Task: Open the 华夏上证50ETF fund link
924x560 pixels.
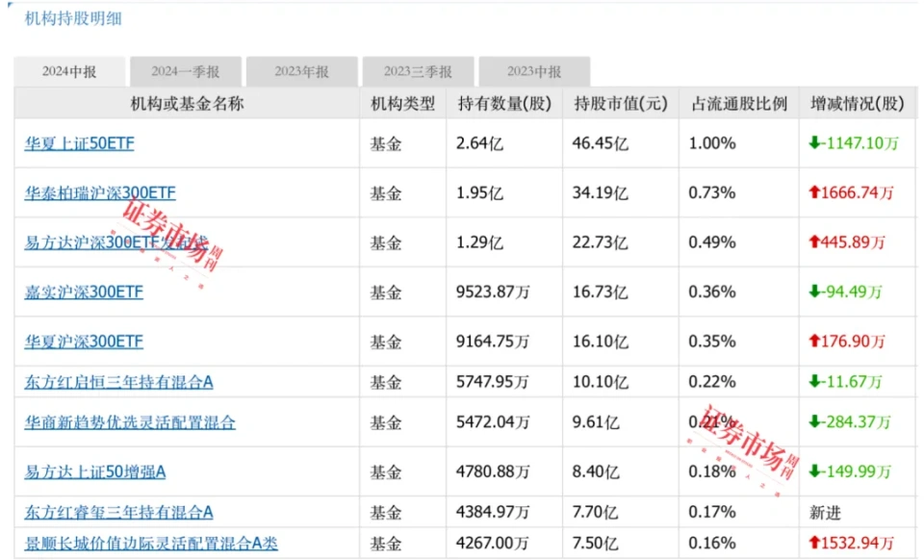Action: coord(80,143)
